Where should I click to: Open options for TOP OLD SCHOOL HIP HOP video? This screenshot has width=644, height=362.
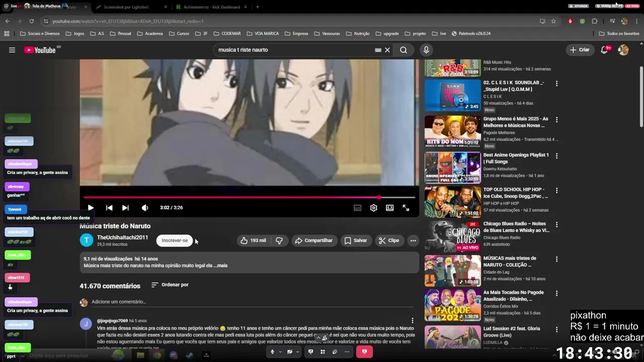(556, 191)
